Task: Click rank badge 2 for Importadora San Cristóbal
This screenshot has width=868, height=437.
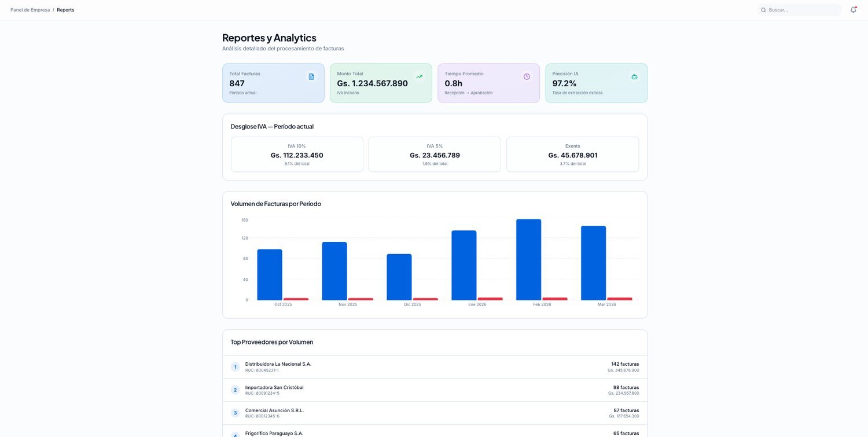Action: pyautogui.click(x=235, y=390)
